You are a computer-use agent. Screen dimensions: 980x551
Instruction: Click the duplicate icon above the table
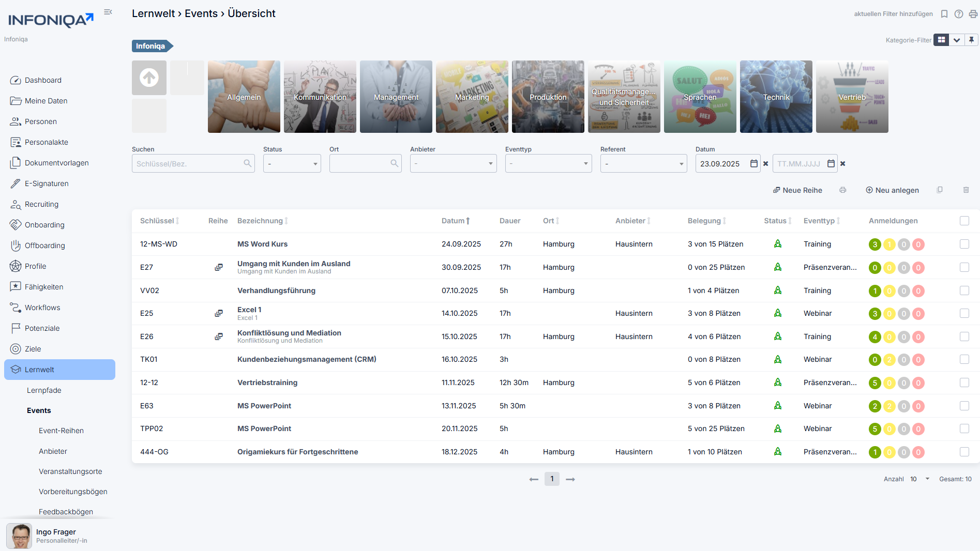tap(940, 190)
